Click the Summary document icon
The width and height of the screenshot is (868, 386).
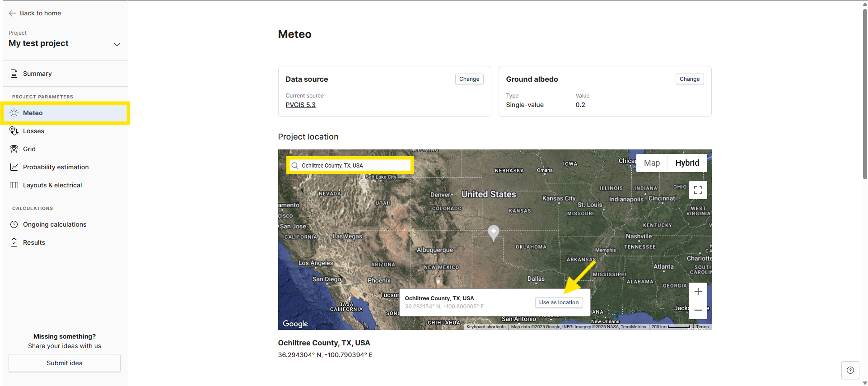tap(14, 74)
